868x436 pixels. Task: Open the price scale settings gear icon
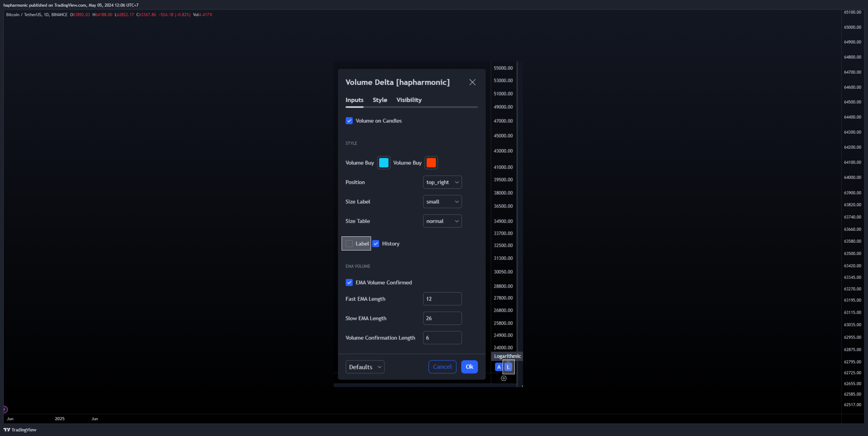504,378
